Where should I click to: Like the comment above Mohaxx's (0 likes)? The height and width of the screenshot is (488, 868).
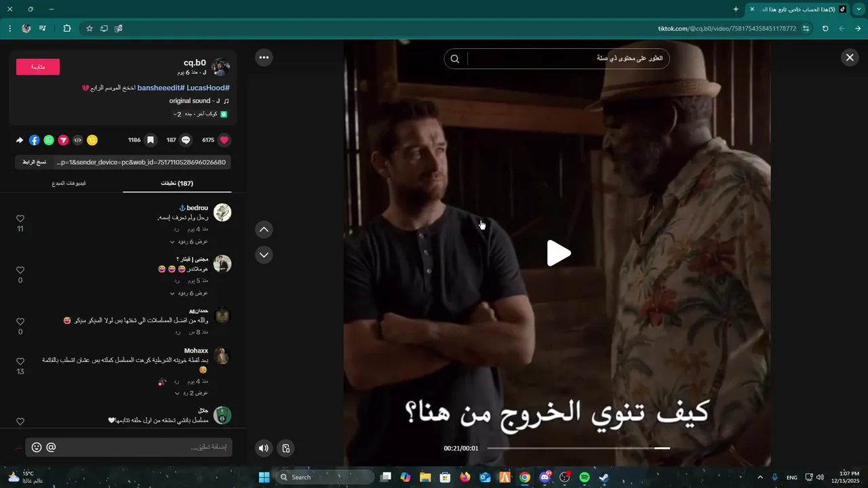(x=20, y=322)
